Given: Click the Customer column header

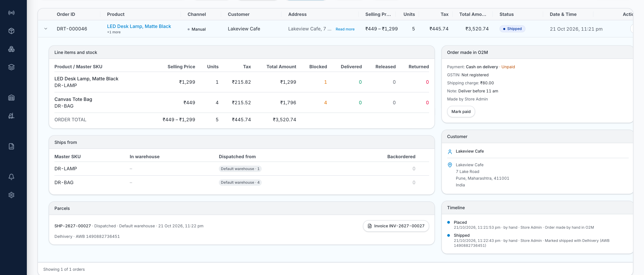Looking at the screenshot, I should [x=239, y=14].
